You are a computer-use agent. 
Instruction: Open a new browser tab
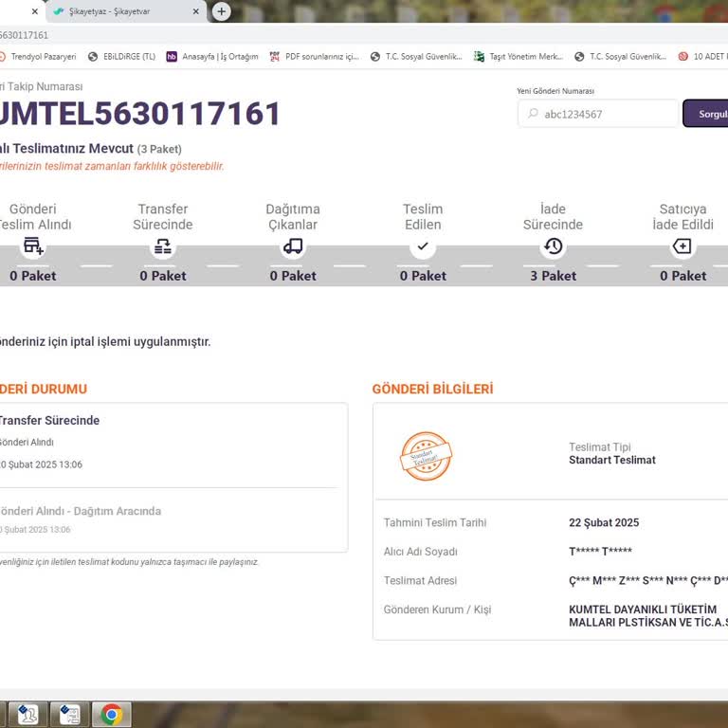click(x=221, y=11)
